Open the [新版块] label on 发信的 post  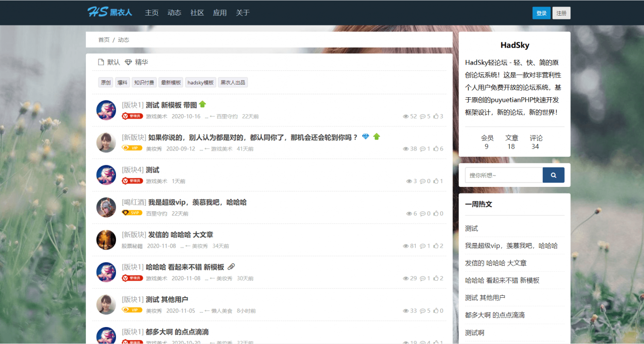click(134, 235)
